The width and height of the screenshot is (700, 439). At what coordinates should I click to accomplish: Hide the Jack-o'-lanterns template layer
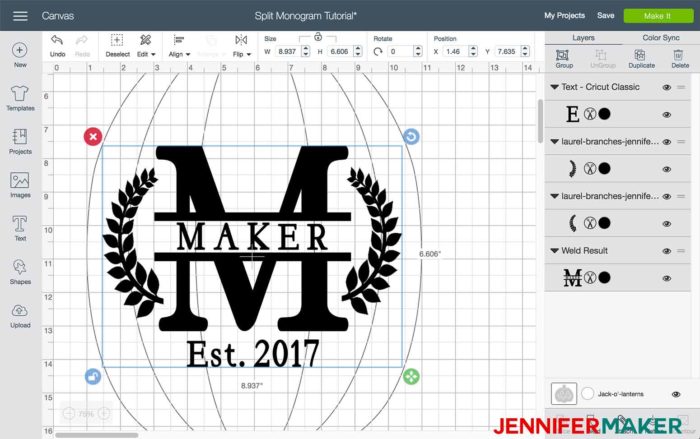click(x=676, y=394)
